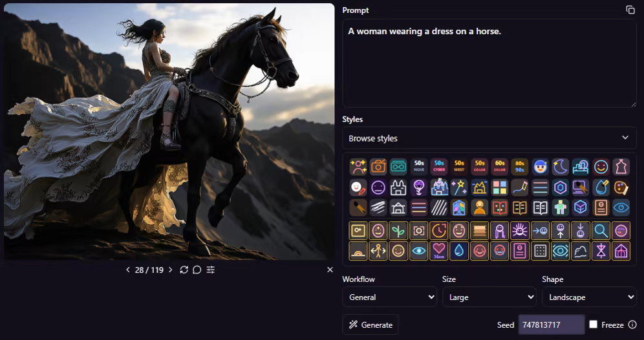The width and height of the screenshot is (644, 340).
Task: Choose the dotted grid square style icon
Action: [x=540, y=251]
